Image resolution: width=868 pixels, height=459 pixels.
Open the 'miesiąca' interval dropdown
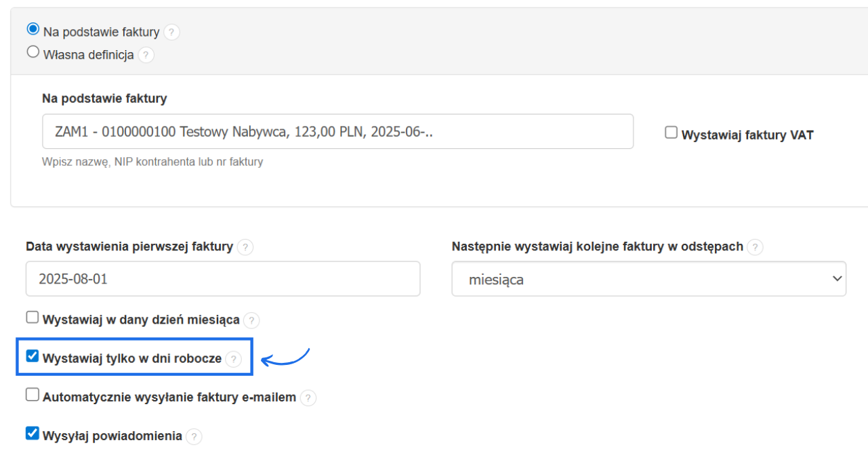[x=648, y=279]
